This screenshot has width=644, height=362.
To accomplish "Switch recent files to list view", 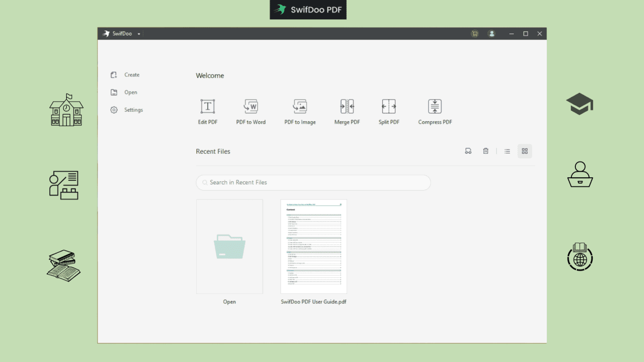I will click(507, 151).
